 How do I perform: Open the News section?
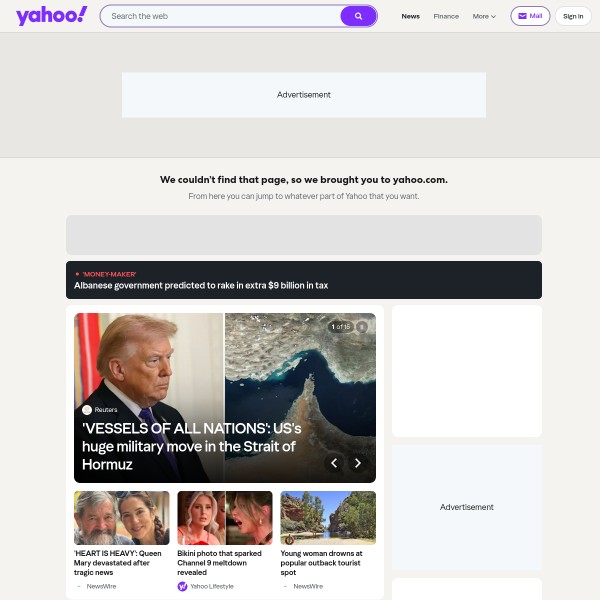[x=411, y=16]
